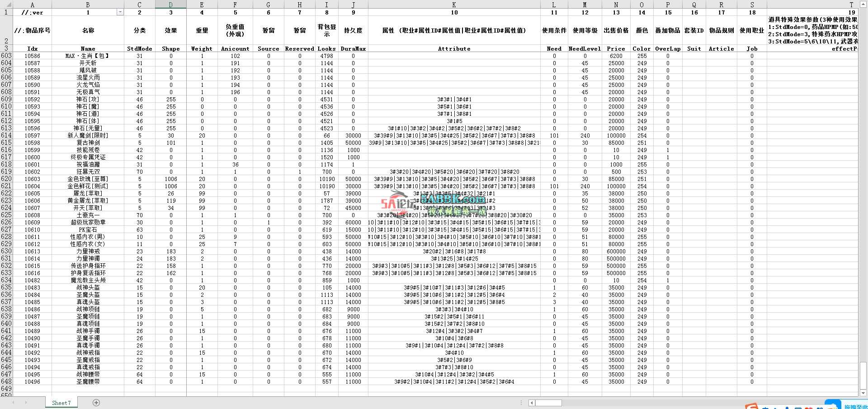Viewport: 868px width, 409px height.
Task: Select row 648 header
Action: tap(6, 381)
